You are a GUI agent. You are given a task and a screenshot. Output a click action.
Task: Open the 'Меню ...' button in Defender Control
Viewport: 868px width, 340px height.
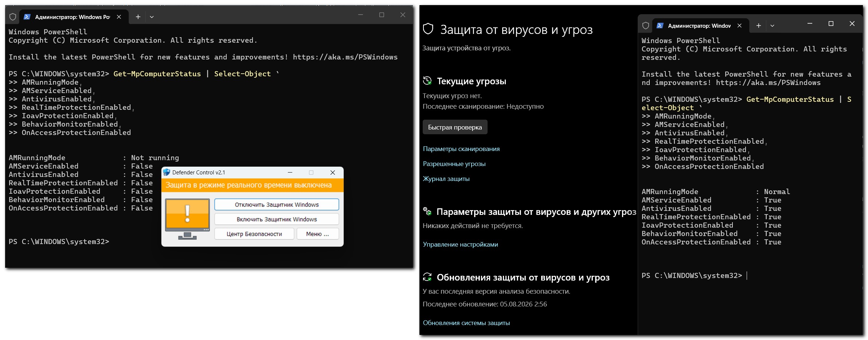(x=318, y=234)
